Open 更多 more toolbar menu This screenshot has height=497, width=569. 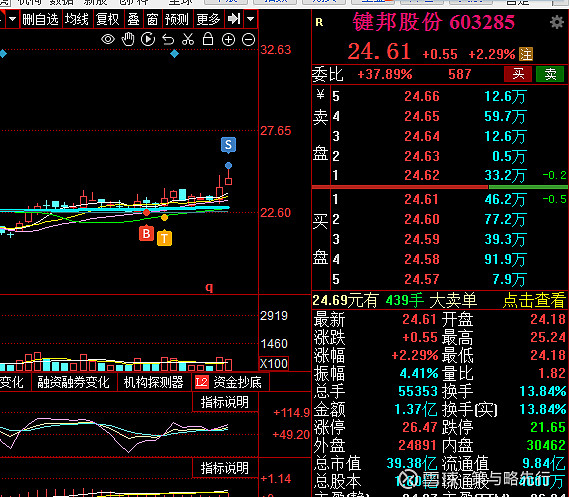coord(208,19)
